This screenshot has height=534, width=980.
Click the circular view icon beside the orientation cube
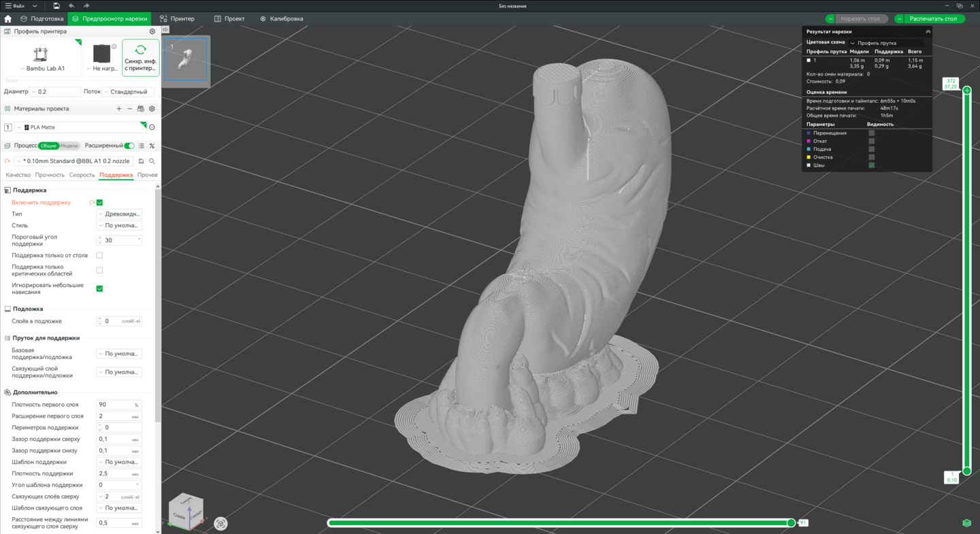click(220, 523)
